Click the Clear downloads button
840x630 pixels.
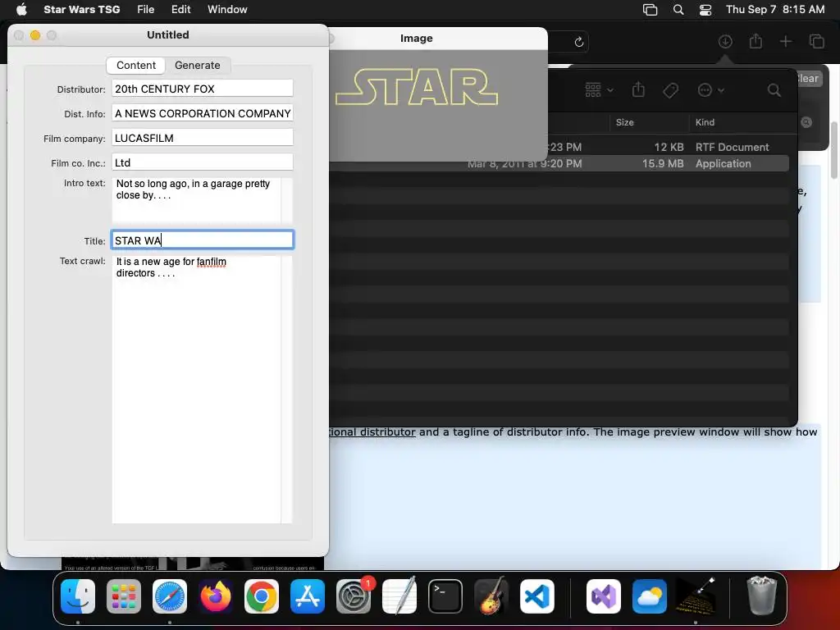tap(808, 78)
